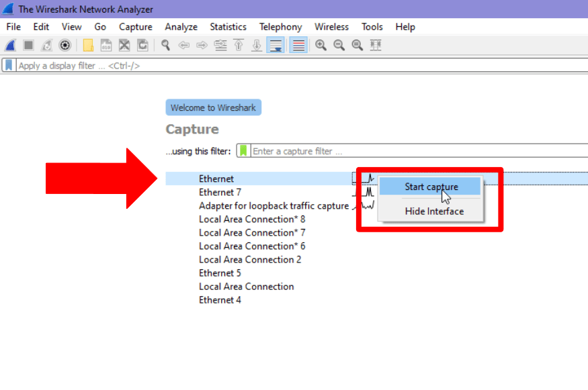This screenshot has width=588, height=390.
Task: Open the Help menu
Action: pos(405,27)
